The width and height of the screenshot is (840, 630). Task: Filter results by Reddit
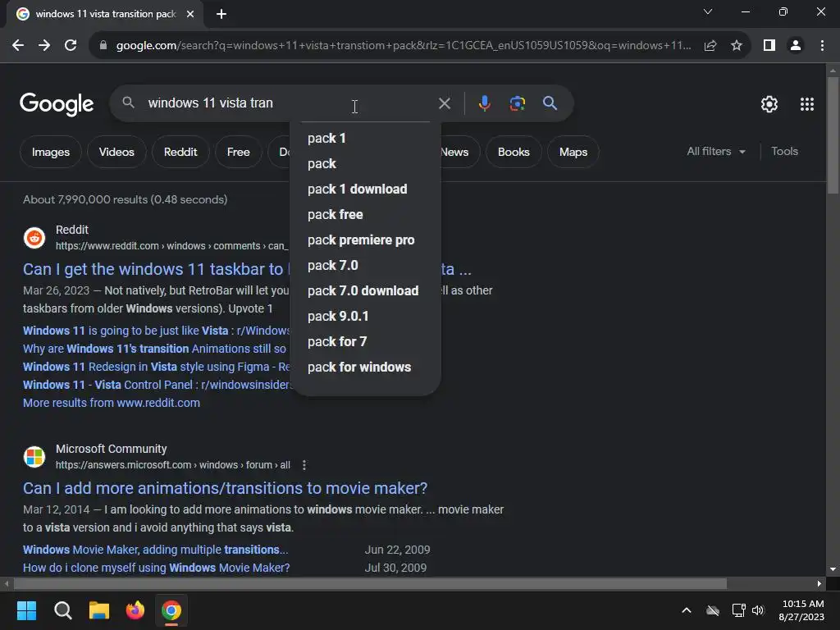[x=180, y=152]
